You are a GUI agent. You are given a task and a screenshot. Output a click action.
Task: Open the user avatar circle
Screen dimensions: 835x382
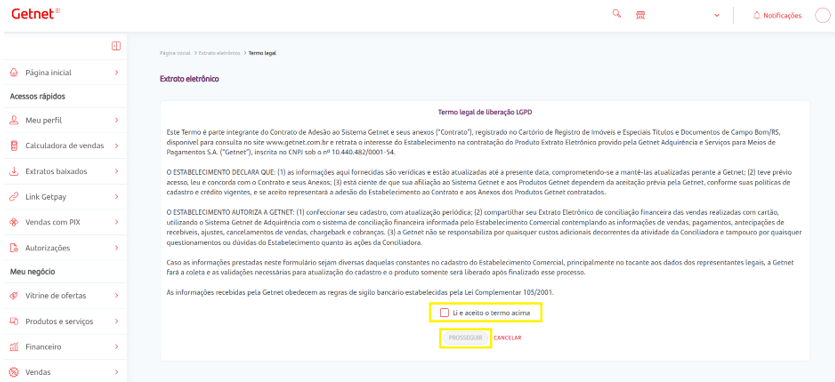pyautogui.click(x=823, y=15)
